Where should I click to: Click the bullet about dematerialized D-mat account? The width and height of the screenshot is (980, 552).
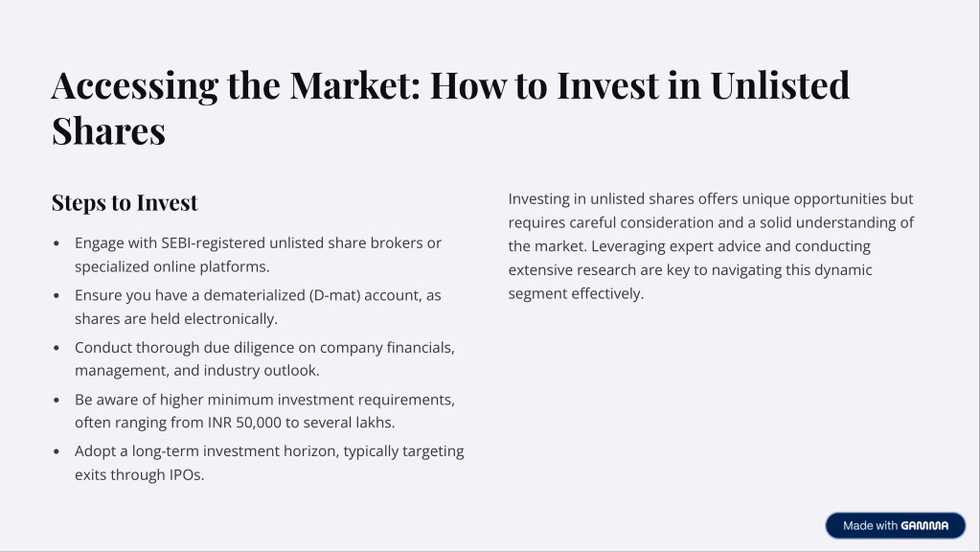tap(258, 307)
